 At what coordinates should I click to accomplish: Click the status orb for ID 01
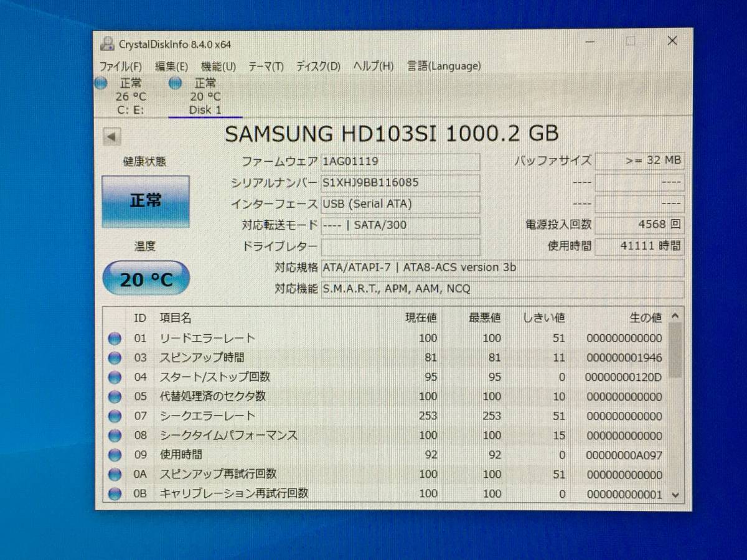click(x=115, y=338)
